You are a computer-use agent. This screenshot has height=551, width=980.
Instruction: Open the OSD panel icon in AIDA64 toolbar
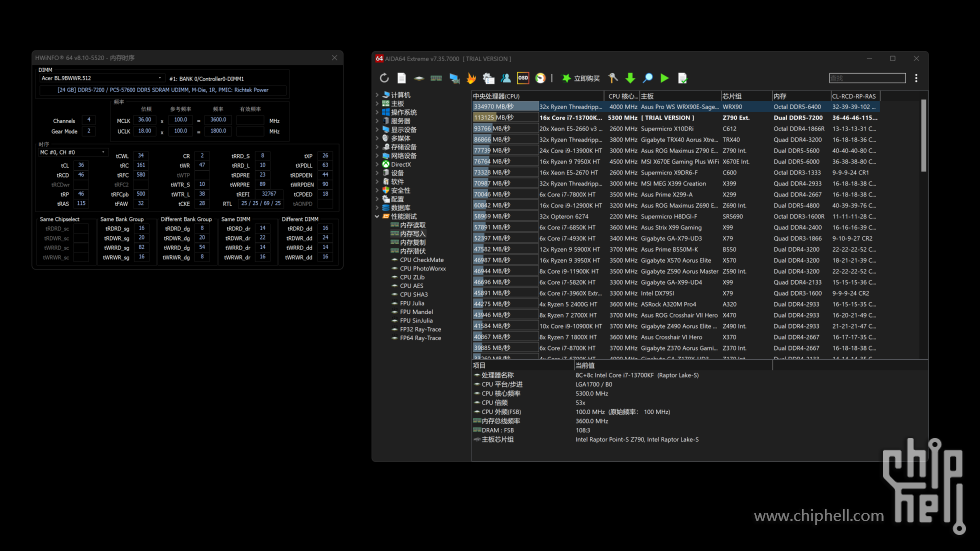pyautogui.click(x=523, y=78)
